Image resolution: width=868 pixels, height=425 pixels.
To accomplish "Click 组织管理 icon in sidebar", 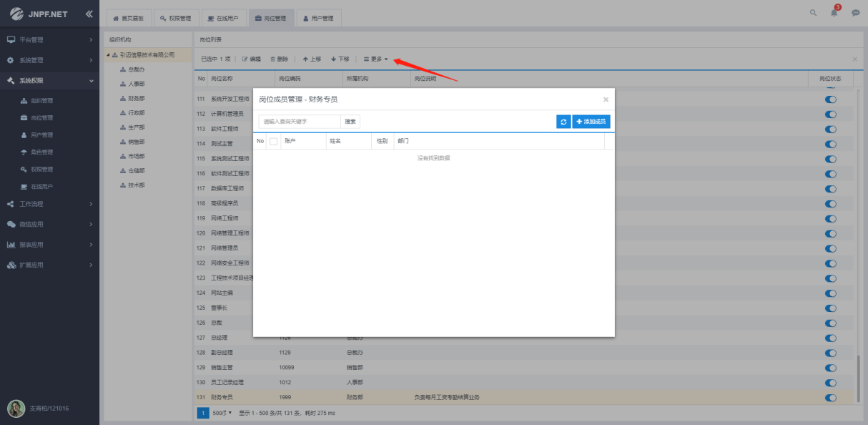I will [x=24, y=101].
